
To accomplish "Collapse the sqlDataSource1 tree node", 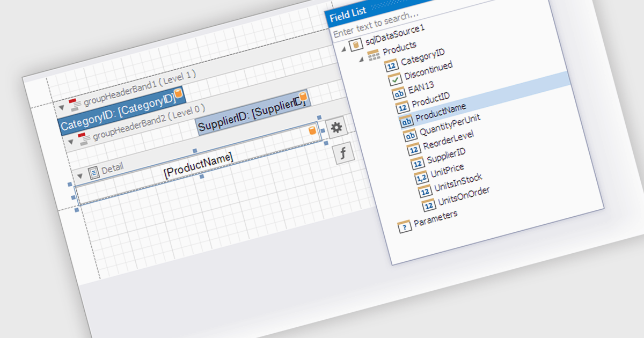I will click(343, 49).
